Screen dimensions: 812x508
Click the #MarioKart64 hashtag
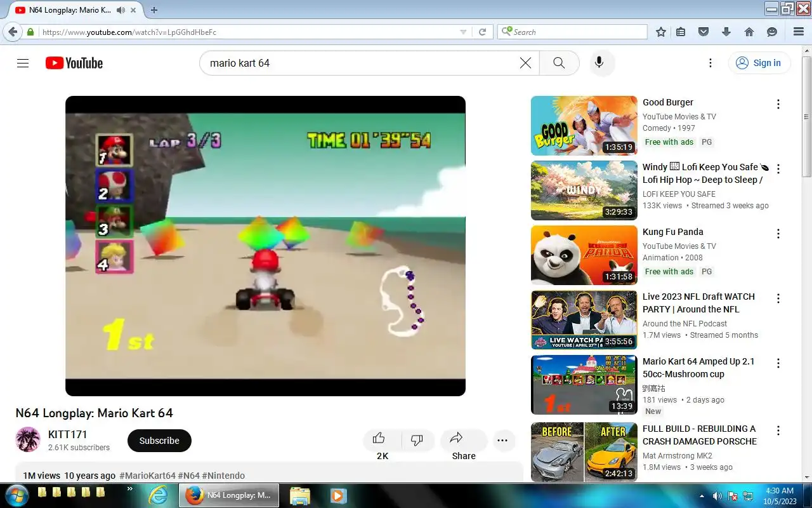(x=147, y=476)
